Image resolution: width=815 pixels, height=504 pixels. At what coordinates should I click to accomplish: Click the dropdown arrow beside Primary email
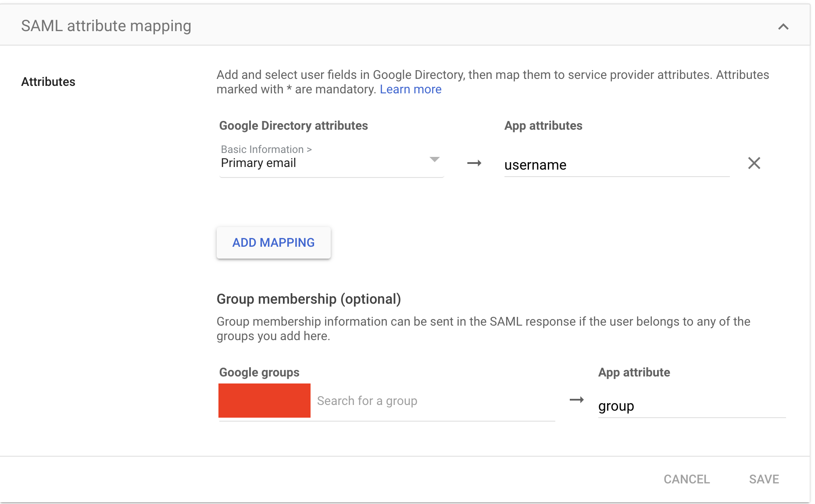click(435, 160)
